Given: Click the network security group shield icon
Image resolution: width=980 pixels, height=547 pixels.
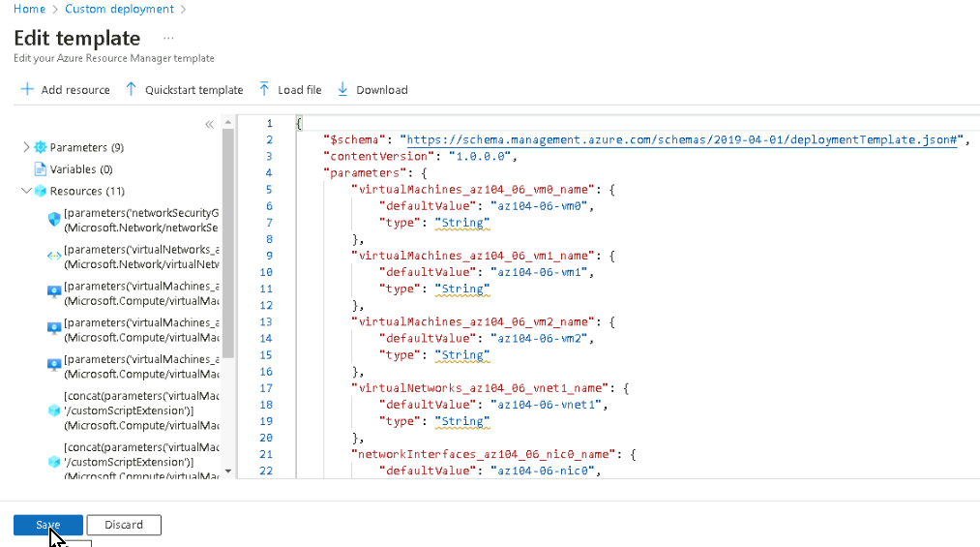Looking at the screenshot, I should (54, 220).
